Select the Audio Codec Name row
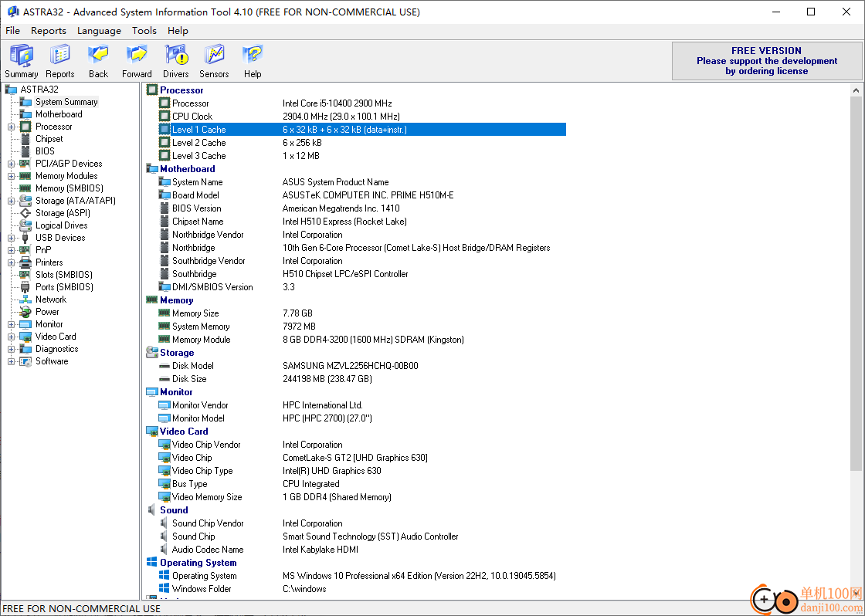This screenshot has width=865, height=616. tap(362, 550)
